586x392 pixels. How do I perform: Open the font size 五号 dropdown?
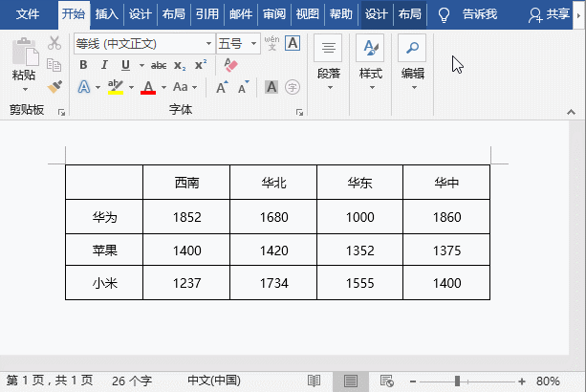point(252,44)
